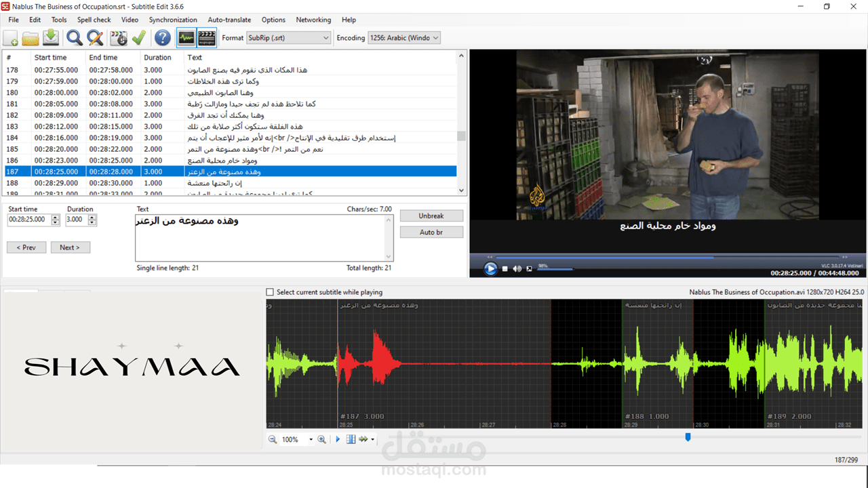Toggle the video player clapperboard toolbar icon
Screen dimensions: 868x488
pyautogui.click(x=207, y=38)
